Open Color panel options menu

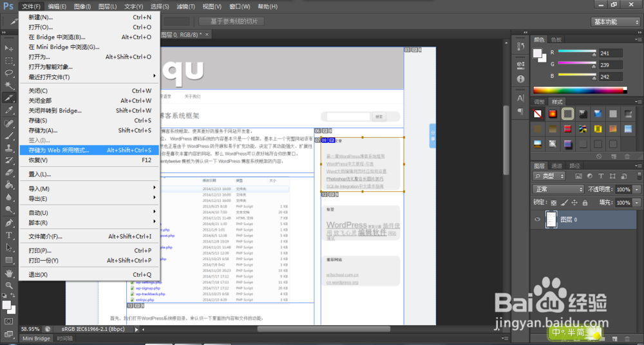click(x=638, y=39)
